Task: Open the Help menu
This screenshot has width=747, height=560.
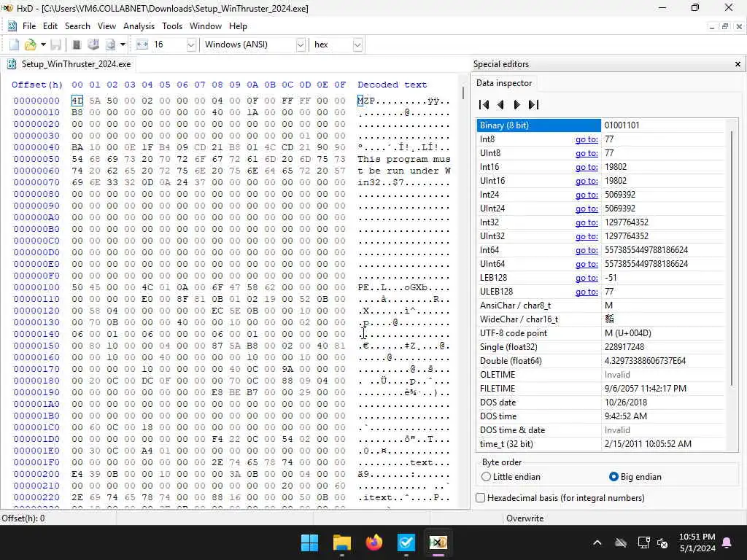Action: 238,26
